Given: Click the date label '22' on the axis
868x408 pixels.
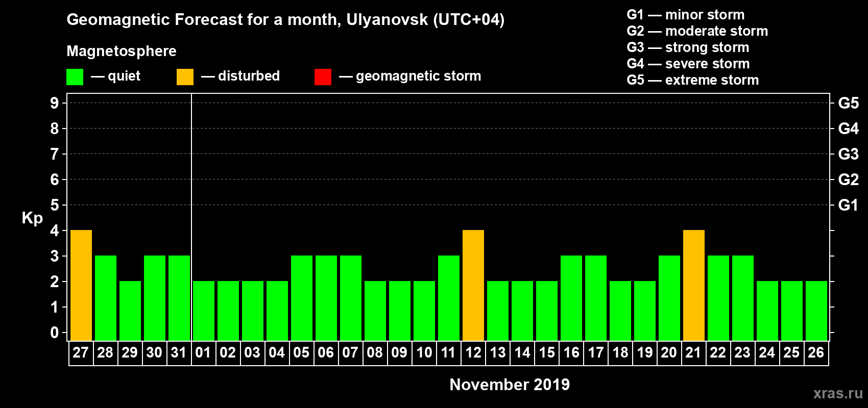Looking at the screenshot, I should coord(718,353).
